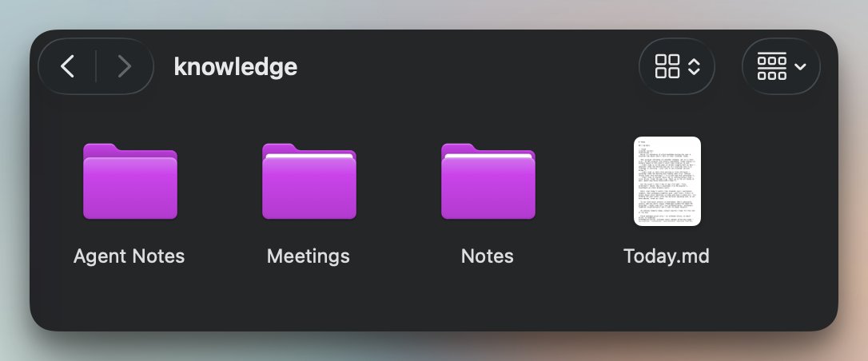Expand the grouping options down arrow
This screenshot has width=868, height=361.
coord(800,67)
